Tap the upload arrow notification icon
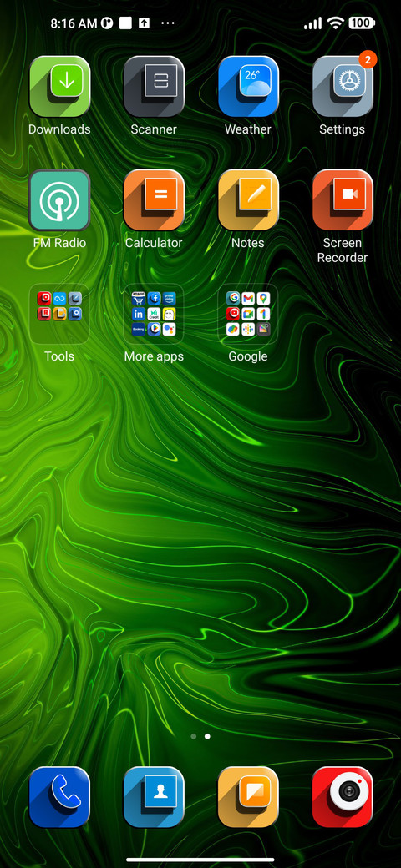The height and width of the screenshot is (868, 401). coord(144,23)
